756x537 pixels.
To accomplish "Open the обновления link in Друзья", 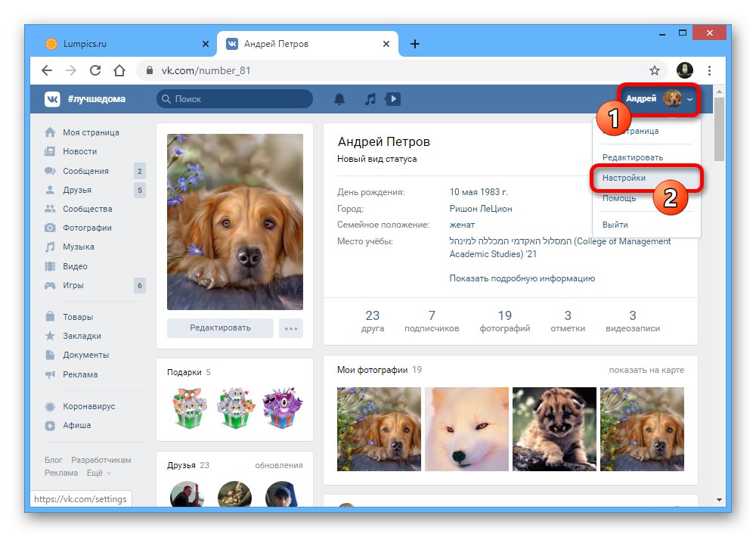I will (279, 466).
